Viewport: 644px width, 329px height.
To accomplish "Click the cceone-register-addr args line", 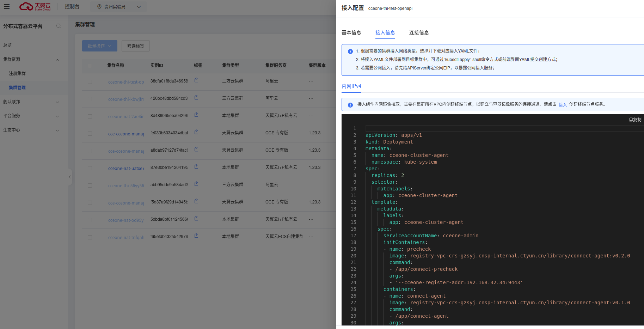I will (456, 282).
